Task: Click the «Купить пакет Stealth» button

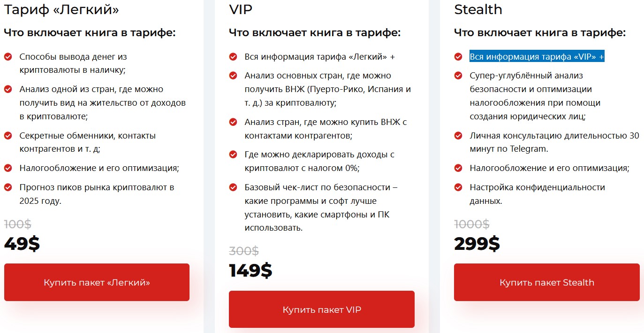Action: 546,282
